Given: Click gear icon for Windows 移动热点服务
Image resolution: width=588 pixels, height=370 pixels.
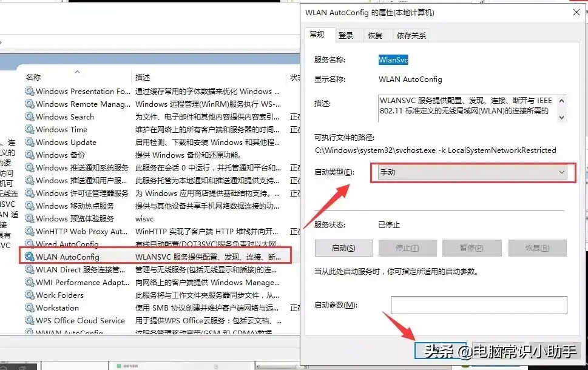Looking at the screenshot, I should pos(29,206).
